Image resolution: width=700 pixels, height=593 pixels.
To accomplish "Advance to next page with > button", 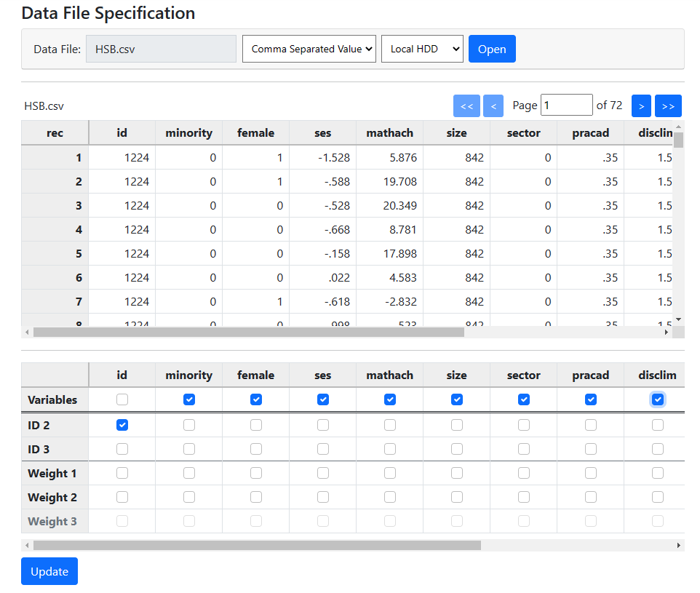I will pos(641,106).
